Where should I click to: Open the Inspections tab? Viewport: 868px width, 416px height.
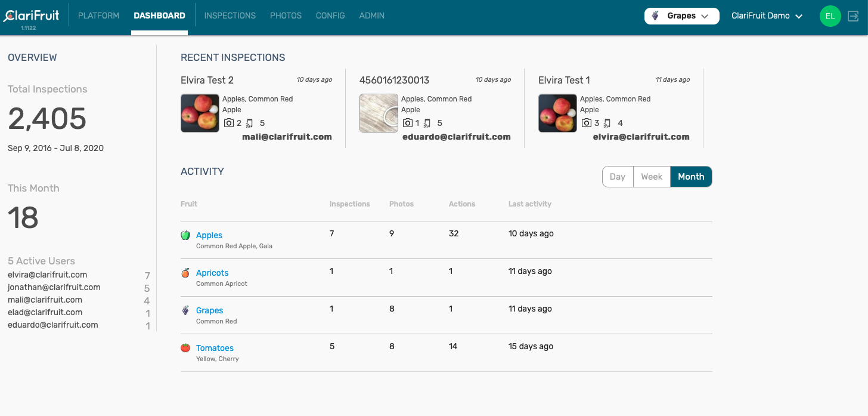tap(230, 16)
